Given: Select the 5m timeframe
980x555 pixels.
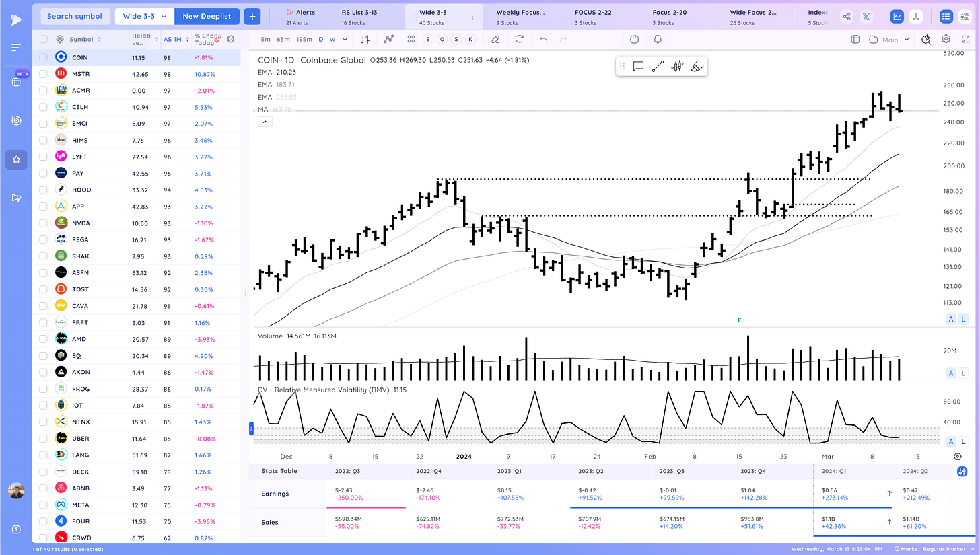Looking at the screenshot, I should (x=265, y=39).
